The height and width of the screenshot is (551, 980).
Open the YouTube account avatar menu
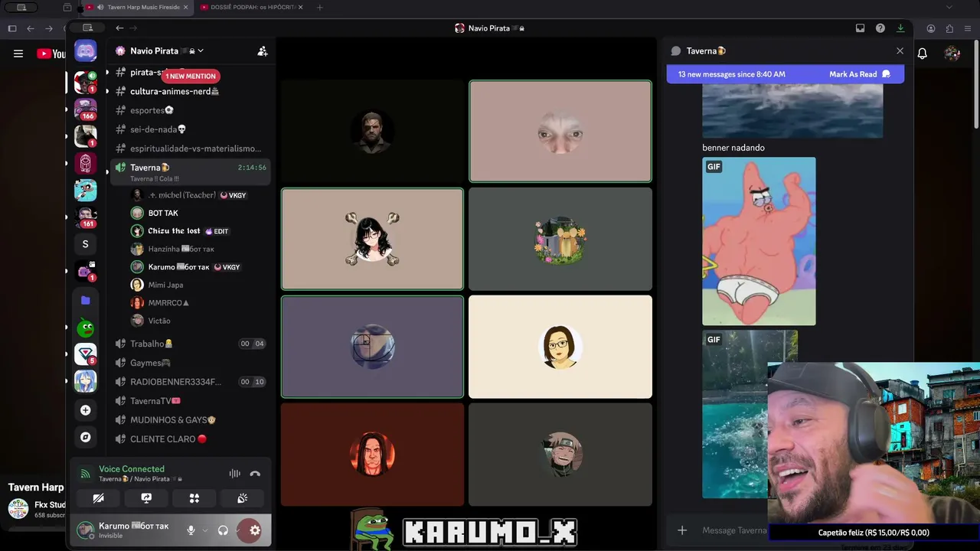point(952,54)
